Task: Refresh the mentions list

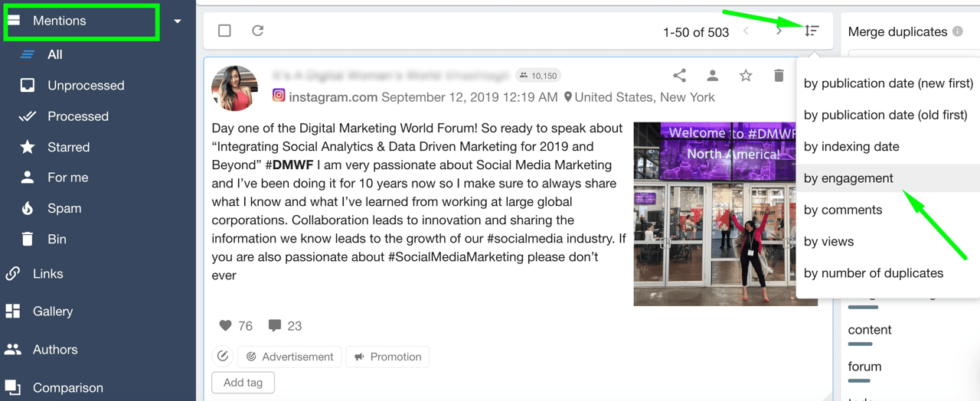Action: pyautogui.click(x=258, y=31)
